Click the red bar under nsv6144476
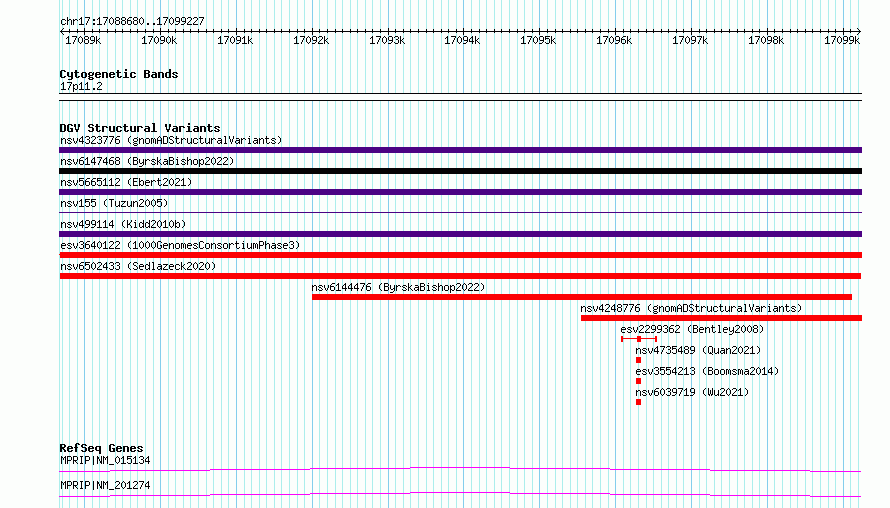Screen dimensions: 890x508 coord(582,297)
